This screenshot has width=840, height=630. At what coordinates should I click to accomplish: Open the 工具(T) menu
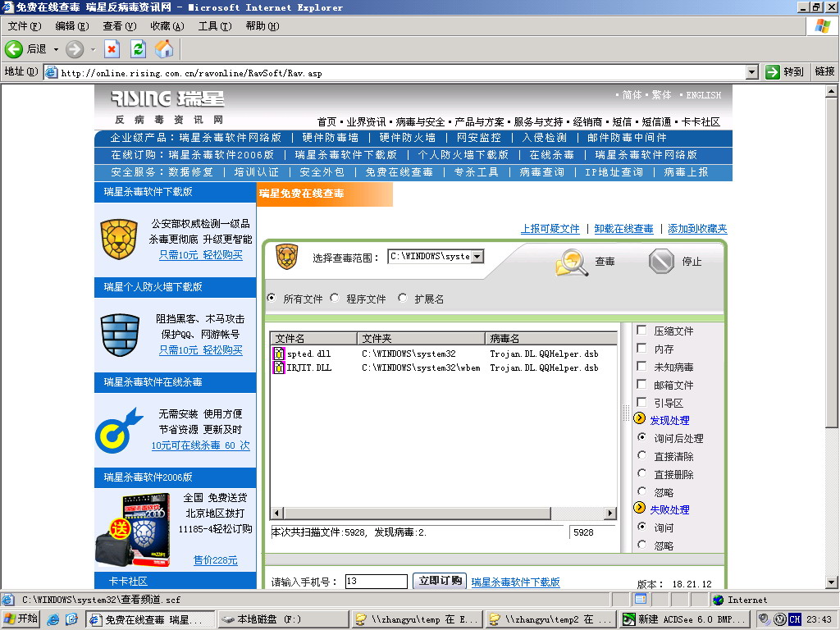[215, 25]
